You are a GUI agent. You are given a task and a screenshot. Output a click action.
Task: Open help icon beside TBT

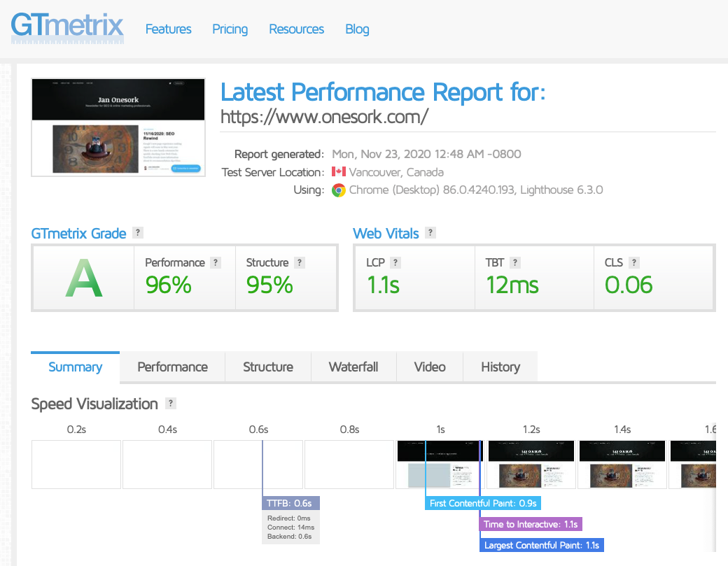coord(515,262)
